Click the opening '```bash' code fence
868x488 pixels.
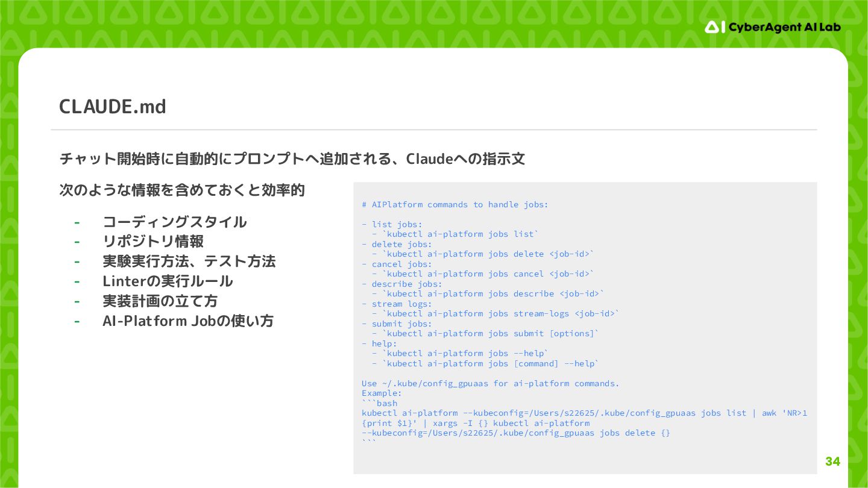pyautogui.click(x=379, y=404)
